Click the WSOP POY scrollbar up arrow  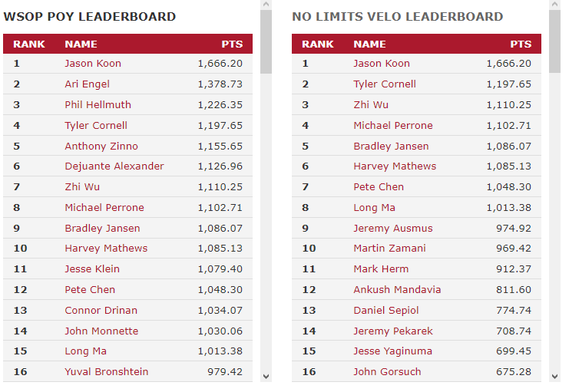pyautogui.click(x=266, y=5)
